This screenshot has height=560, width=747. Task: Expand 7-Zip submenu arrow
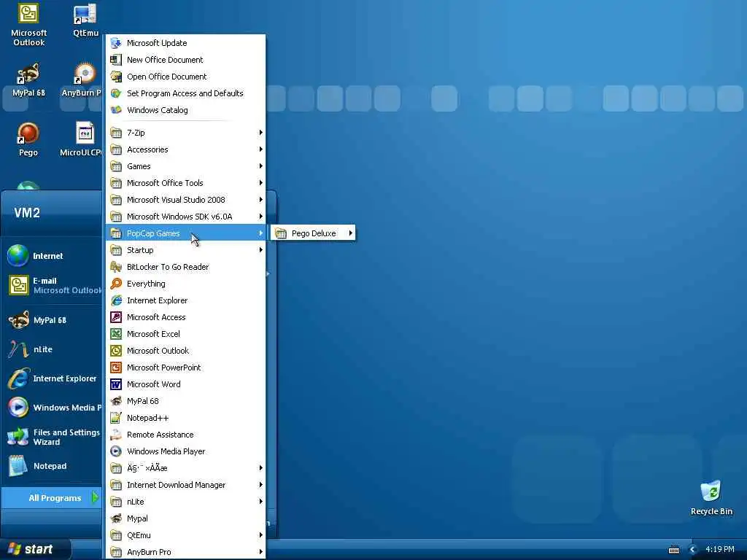tap(260, 133)
